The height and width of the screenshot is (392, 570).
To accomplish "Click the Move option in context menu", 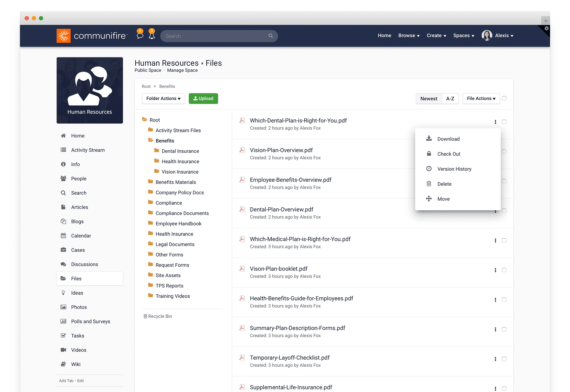I will coord(443,199).
